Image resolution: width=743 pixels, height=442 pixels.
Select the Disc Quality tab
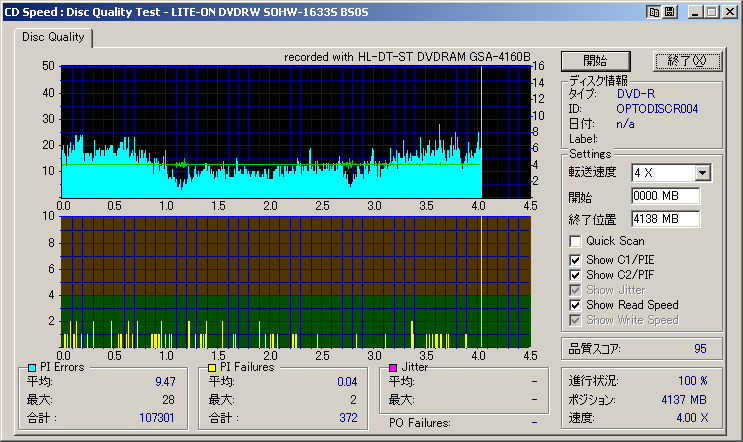tap(53, 37)
